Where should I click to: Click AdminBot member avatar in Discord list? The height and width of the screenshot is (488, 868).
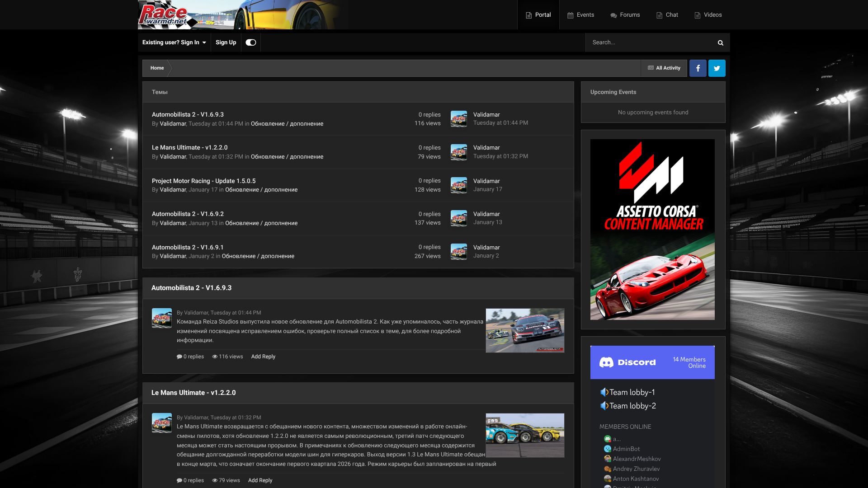click(x=608, y=449)
